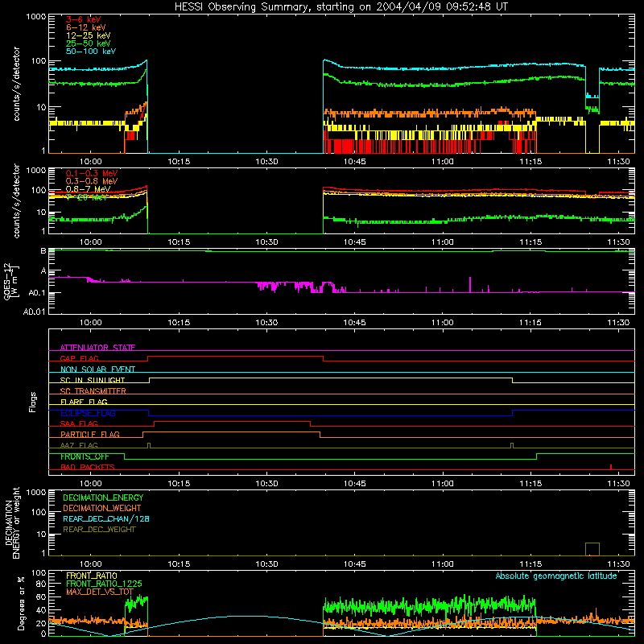Select the 3-6 keV legend label
This screenshot has width=644, height=644.
[84, 19]
